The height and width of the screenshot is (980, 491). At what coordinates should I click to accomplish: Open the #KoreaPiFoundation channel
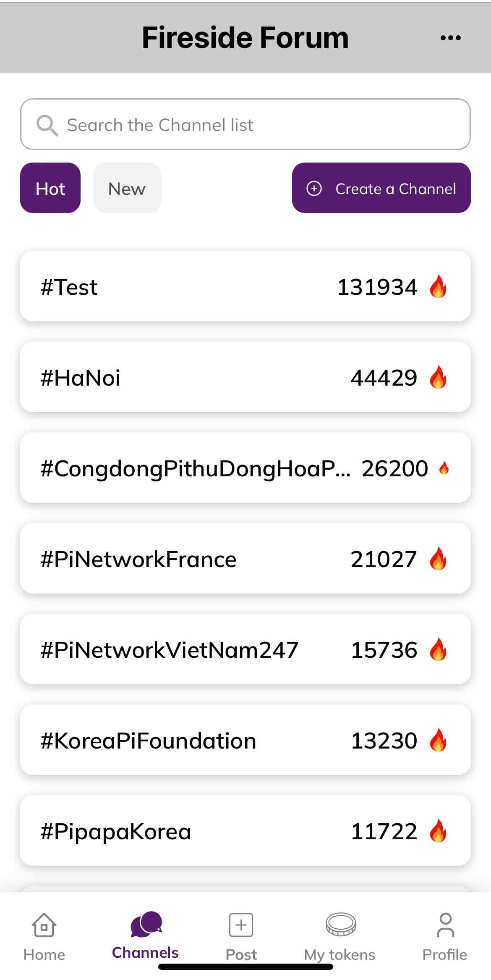(245, 740)
